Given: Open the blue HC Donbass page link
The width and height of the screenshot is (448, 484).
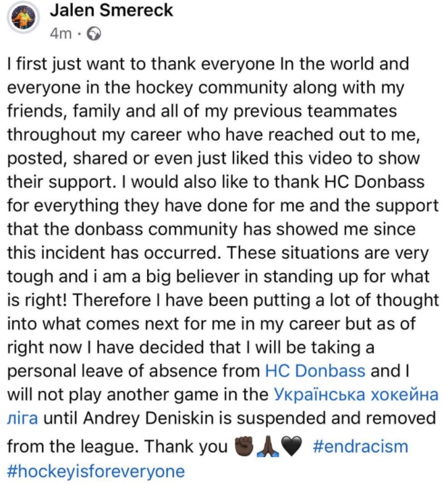Looking at the screenshot, I should click(315, 371).
